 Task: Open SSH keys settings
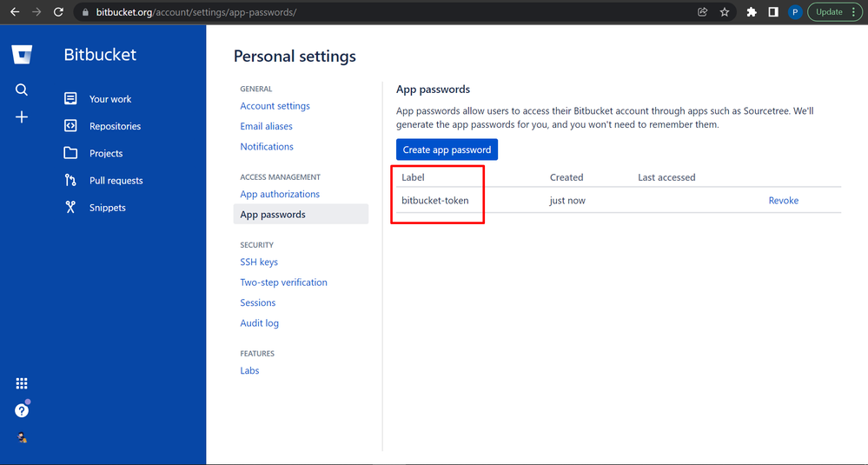pos(259,262)
